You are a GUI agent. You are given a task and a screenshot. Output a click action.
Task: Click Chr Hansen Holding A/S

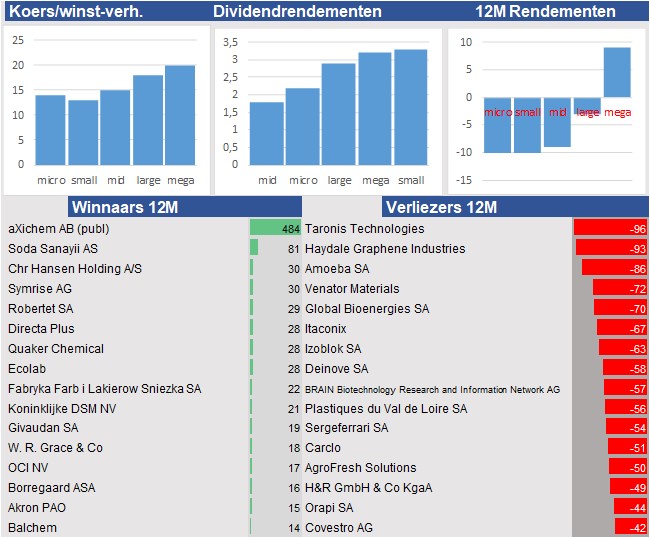click(75, 269)
